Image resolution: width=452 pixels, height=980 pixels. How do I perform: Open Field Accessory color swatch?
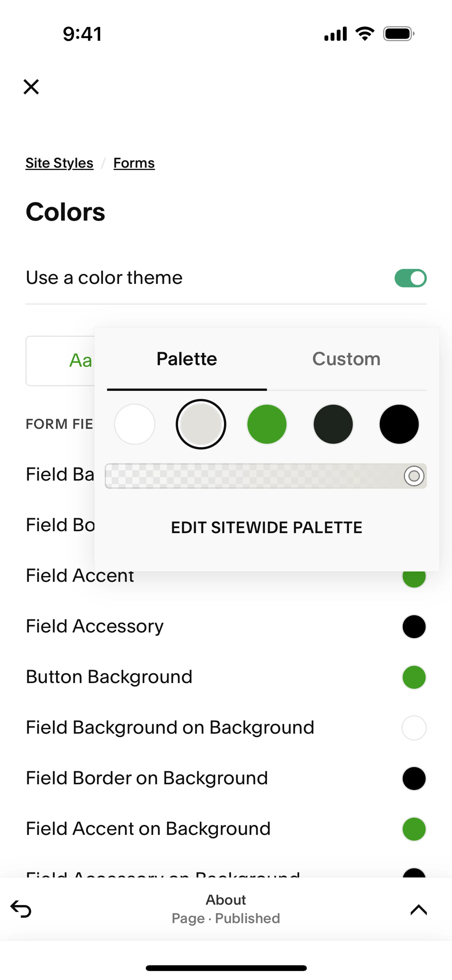pyautogui.click(x=414, y=627)
